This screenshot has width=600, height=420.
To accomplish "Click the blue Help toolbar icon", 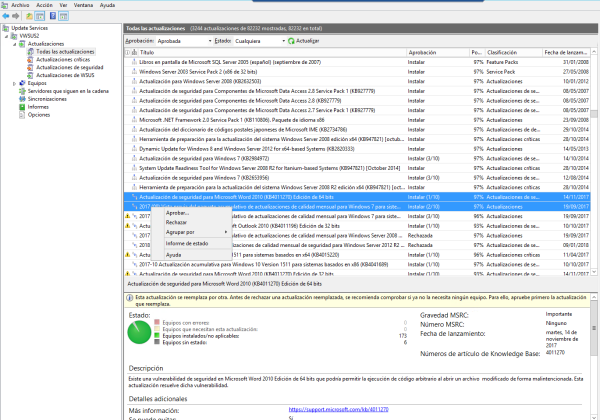I will 52,16.
